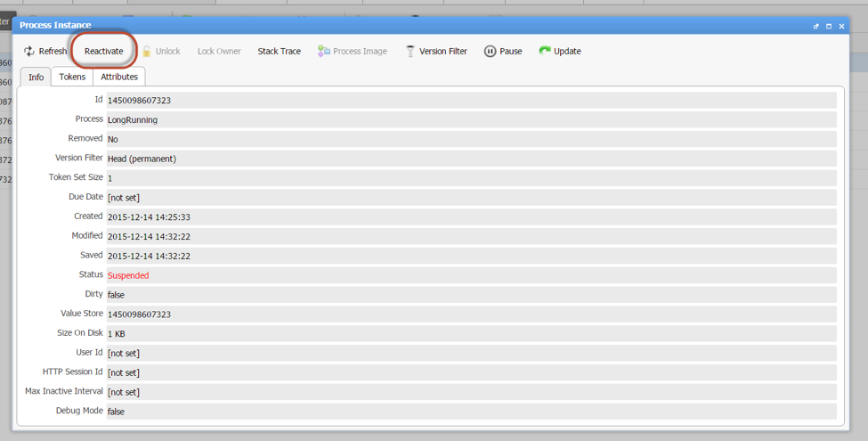The height and width of the screenshot is (441, 868).
Task: Click the Unlock label text
Action: point(167,51)
